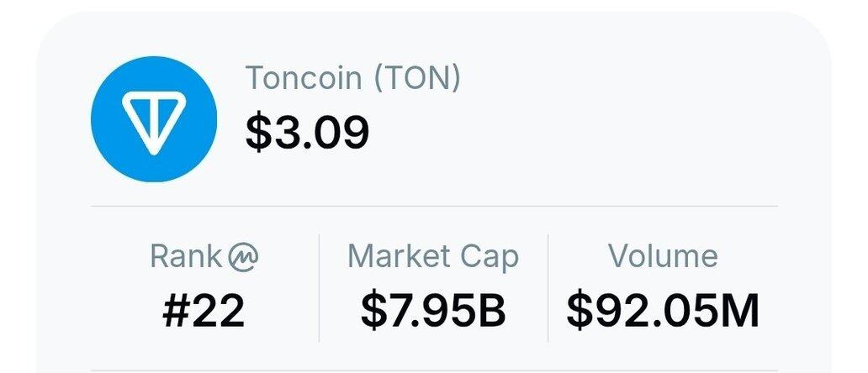Click the blue Toncoin logo circle
The width and height of the screenshot is (868, 373).
point(153,118)
